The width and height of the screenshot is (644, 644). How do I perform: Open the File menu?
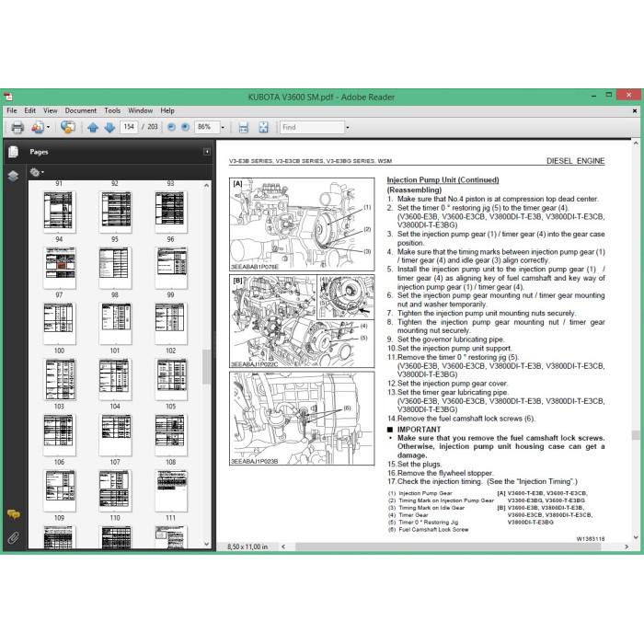12,110
